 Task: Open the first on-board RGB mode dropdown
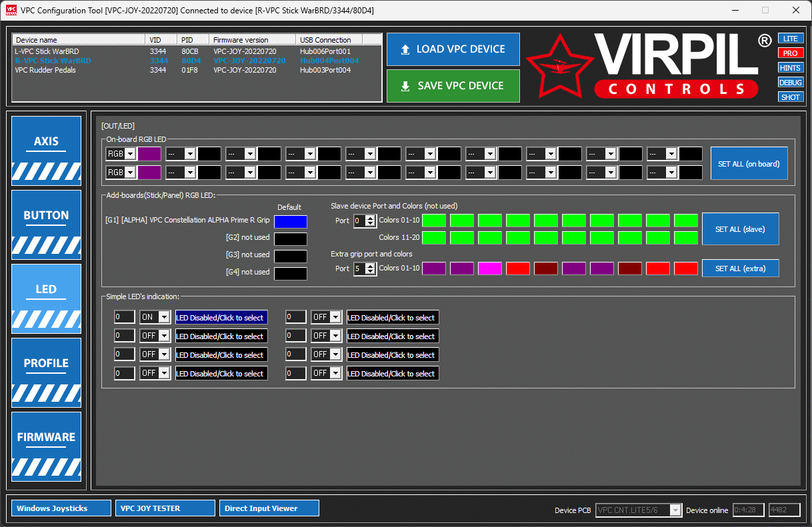click(130, 154)
